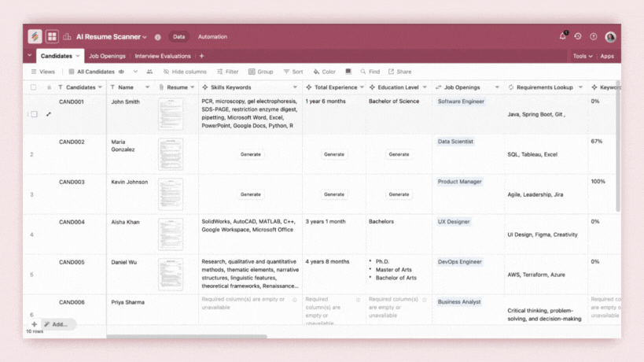Generate Skills Keywords for Maria Gonzalez

[x=251, y=154]
